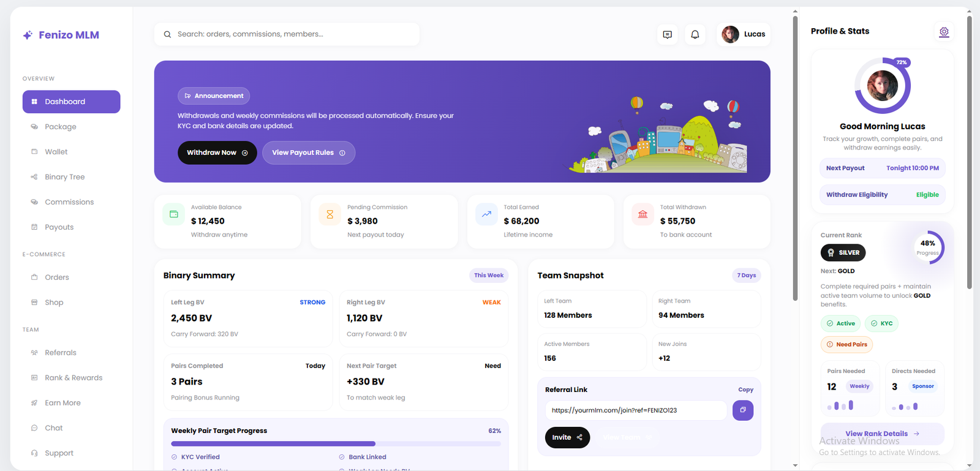
Task: Open Lucas user profile menu
Action: [x=743, y=34]
